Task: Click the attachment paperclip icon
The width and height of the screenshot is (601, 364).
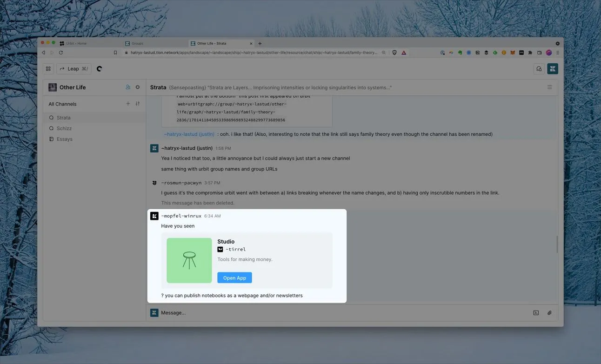Action: click(x=549, y=313)
